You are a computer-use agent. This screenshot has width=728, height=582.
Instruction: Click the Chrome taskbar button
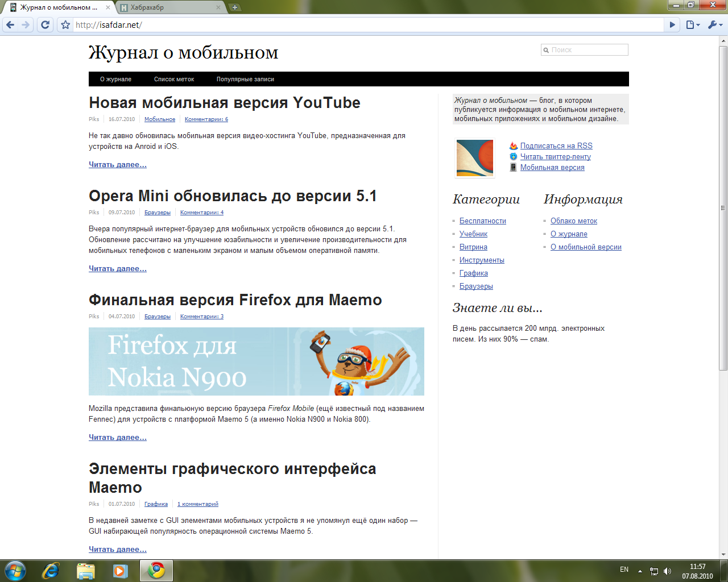click(156, 571)
